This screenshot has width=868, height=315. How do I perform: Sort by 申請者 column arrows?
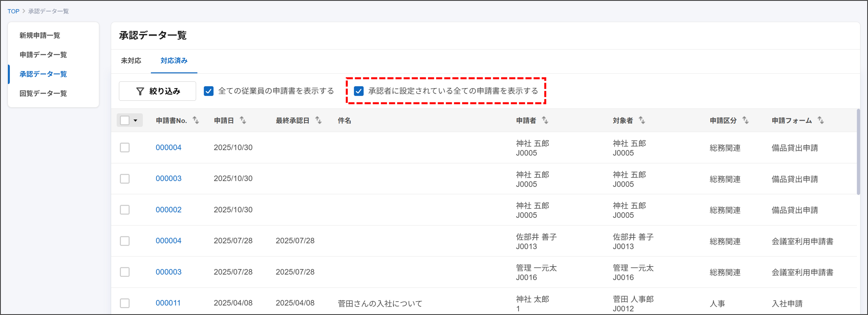(x=544, y=120)
